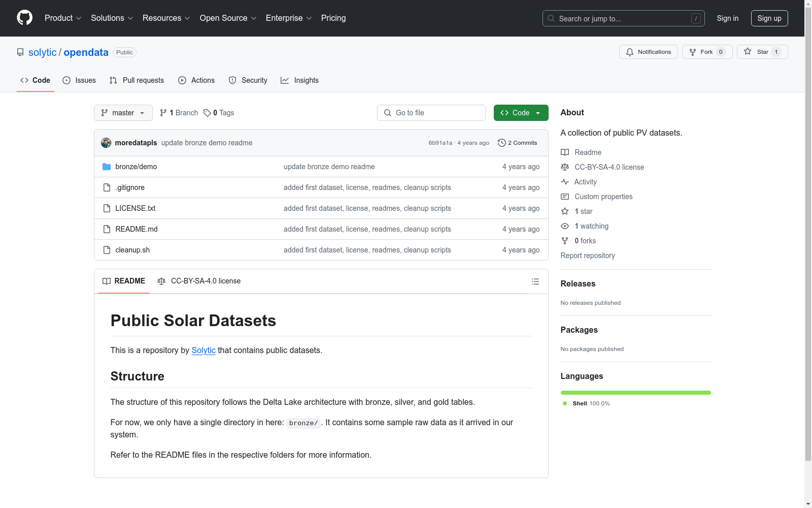
Task: Click the Insights graph icon
Action: point(285,80)
